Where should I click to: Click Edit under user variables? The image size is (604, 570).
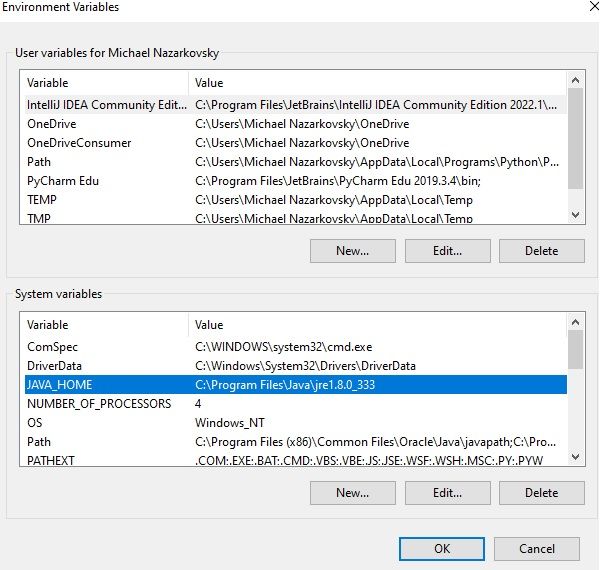tap(447, 251)
